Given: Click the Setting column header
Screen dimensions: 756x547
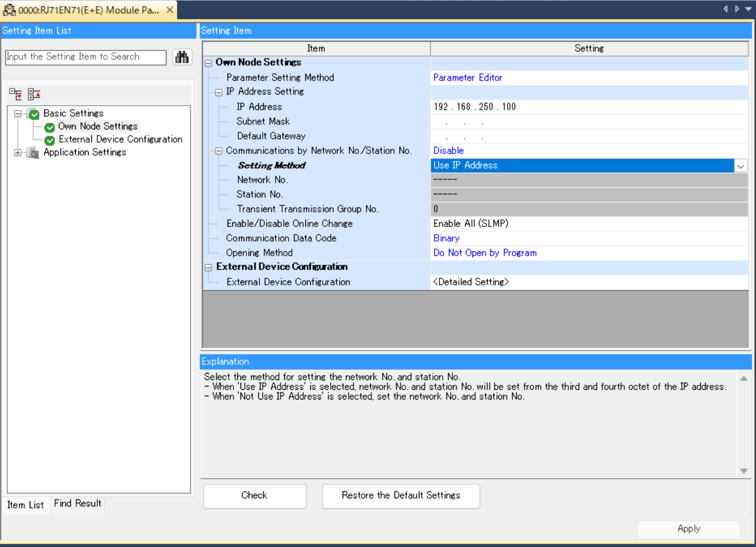Looking at the screenshot, I should [x=589, y=49].
